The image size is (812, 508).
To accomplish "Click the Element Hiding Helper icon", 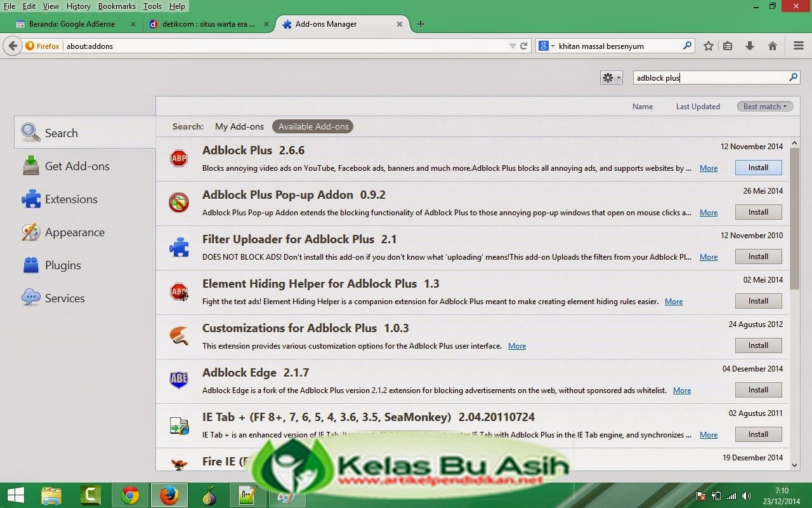I will [180, 291].
